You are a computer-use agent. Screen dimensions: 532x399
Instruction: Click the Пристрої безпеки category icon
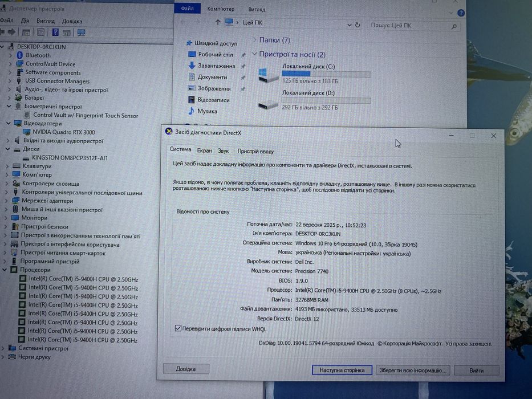[x=15, y=227]
